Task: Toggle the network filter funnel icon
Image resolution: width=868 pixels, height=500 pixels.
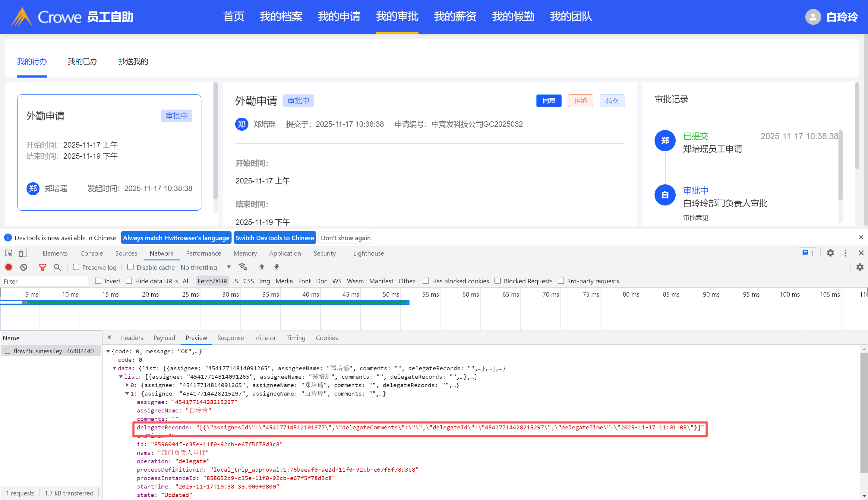Action: tap(43, 267)
